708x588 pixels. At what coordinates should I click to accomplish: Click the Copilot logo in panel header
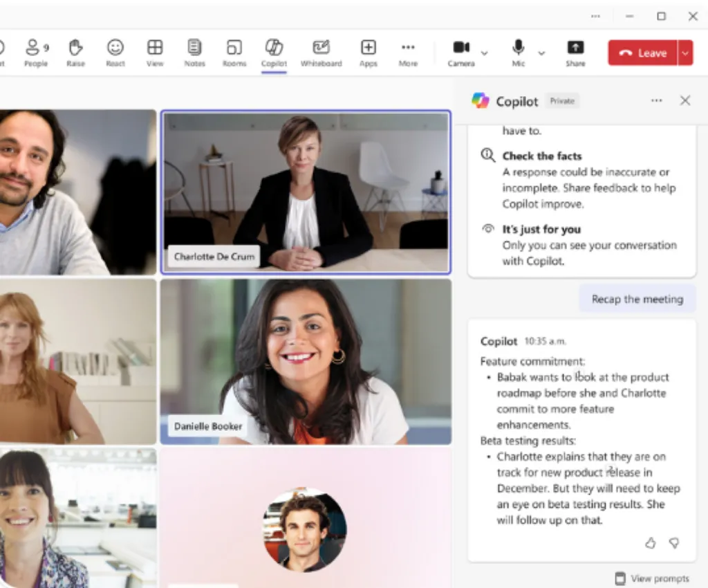coord(481,100)
